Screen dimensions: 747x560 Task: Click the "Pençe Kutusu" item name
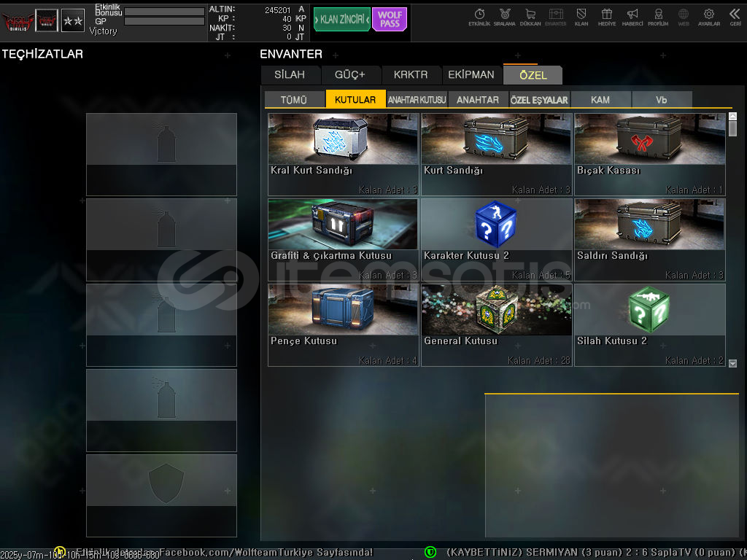304,341
